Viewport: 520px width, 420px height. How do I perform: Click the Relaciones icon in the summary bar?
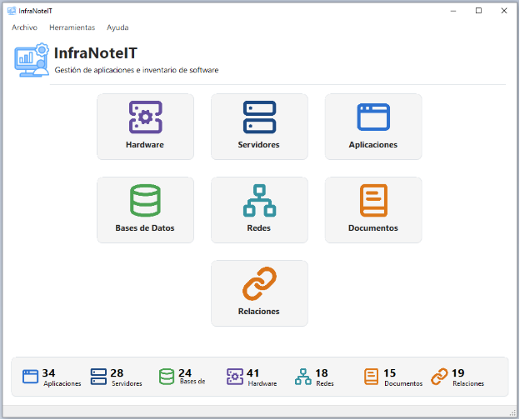[x=439, y=377]
